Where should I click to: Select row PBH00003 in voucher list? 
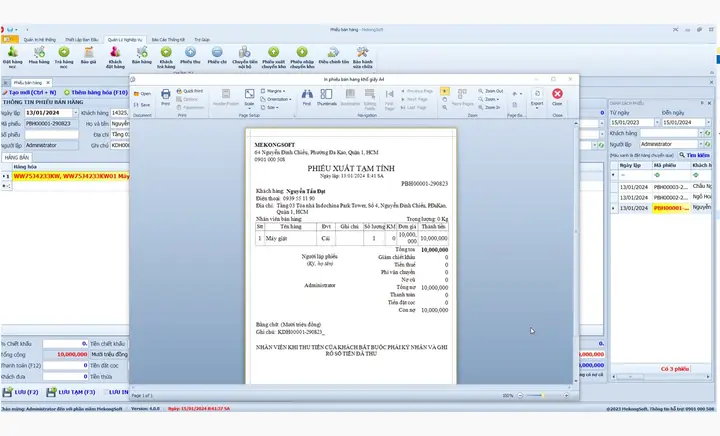coord(661,187)
